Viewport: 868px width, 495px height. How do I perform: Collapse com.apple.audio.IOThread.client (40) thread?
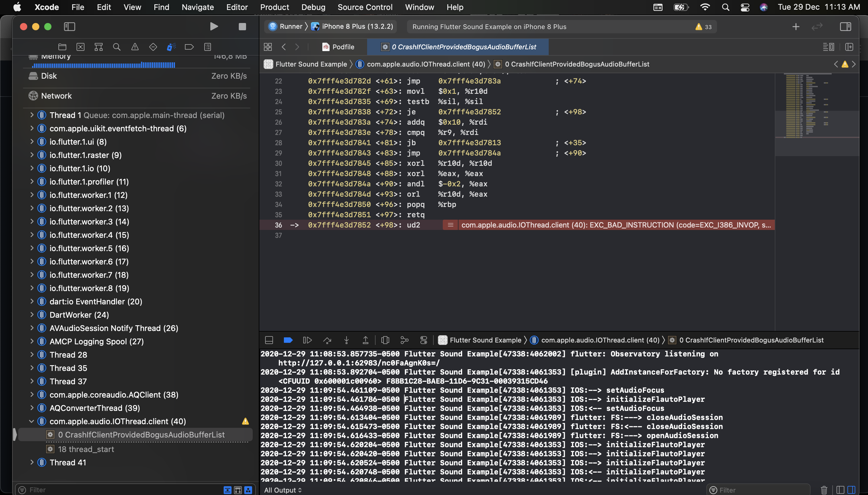coord(31,421)
